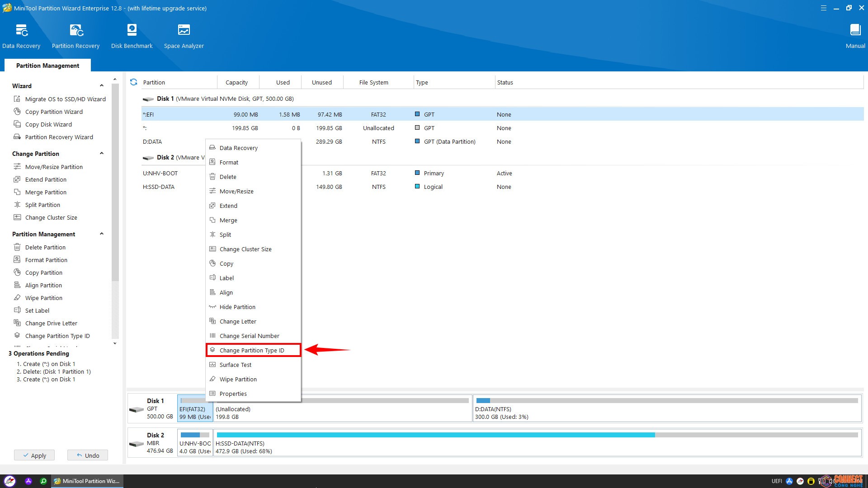This screenshot has width=868, height=488.
Task: Select Change Letter in context menu
Action: 253,321
